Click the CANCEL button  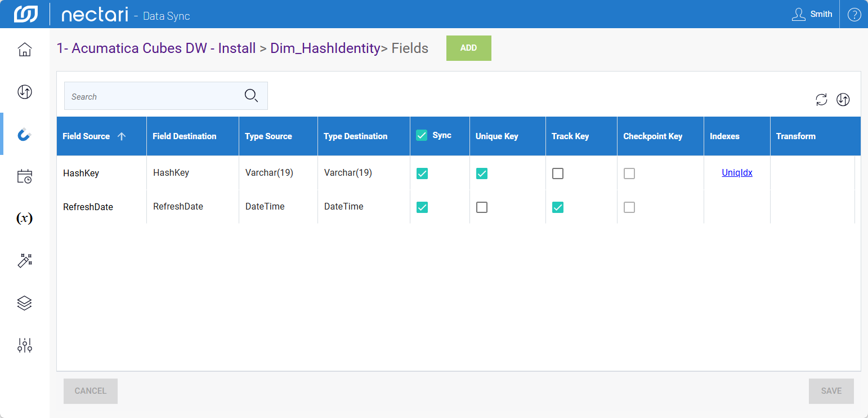coord(91,391)
